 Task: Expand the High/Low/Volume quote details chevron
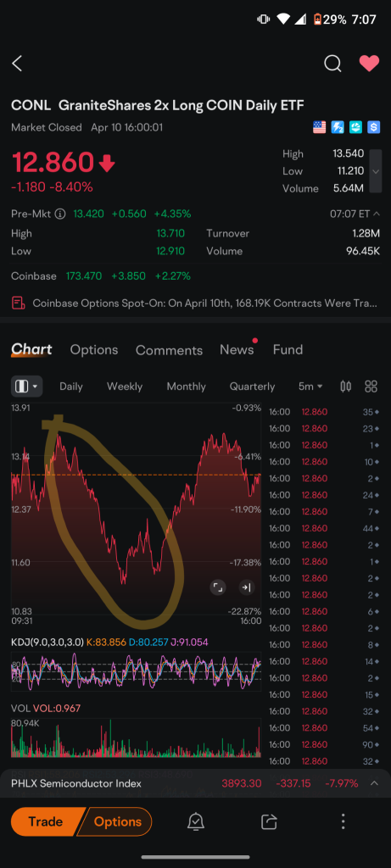coord(376,171)
